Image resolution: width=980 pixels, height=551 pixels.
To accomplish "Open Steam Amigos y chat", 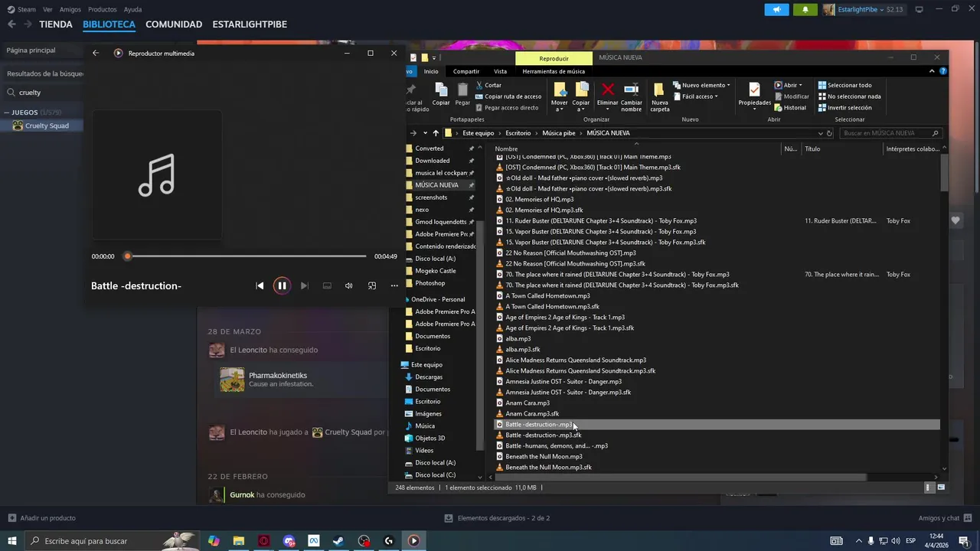I will point(945,518).
